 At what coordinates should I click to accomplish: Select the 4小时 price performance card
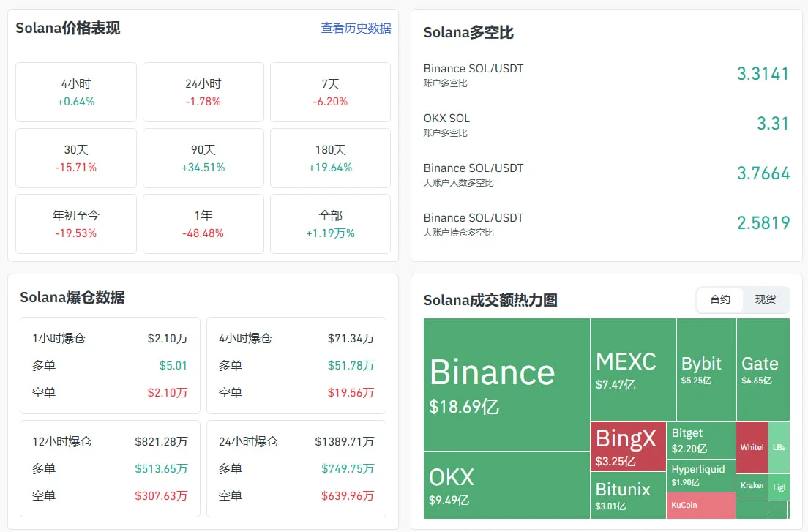pos(76,92)
